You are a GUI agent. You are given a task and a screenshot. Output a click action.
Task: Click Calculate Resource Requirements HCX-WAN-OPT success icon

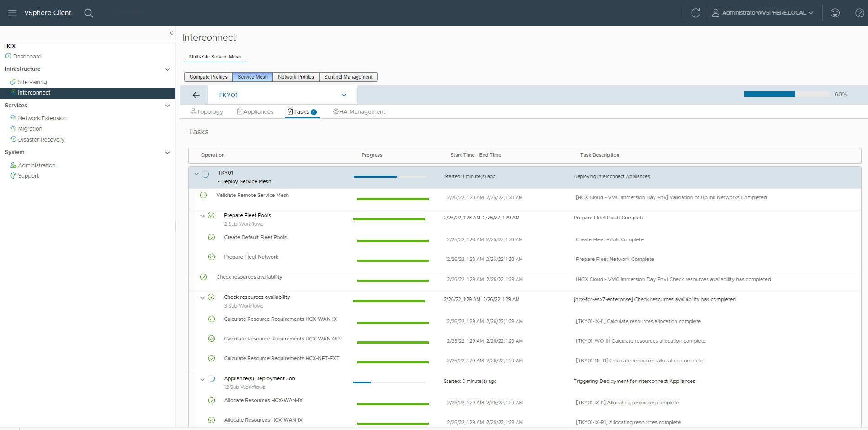coord(212,339)
